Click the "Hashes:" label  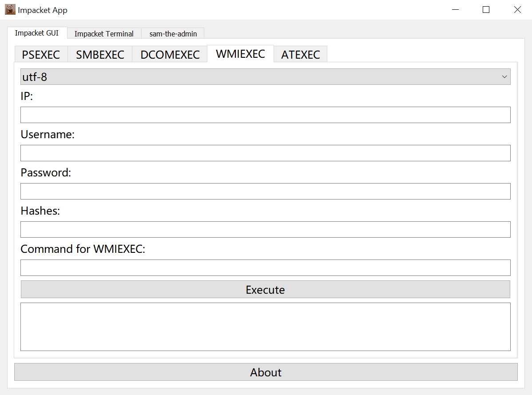pos(40,211)
